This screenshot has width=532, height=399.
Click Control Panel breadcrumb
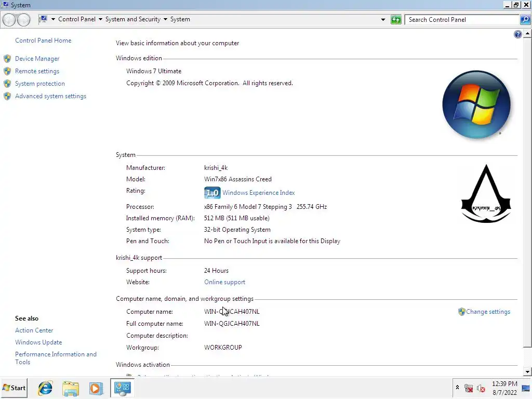point(77,19)
